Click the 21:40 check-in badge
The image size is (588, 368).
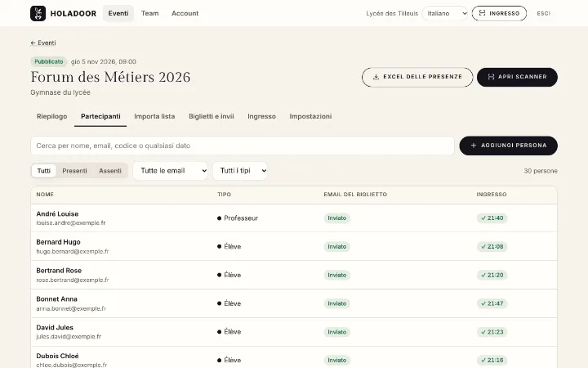[492, 218]
